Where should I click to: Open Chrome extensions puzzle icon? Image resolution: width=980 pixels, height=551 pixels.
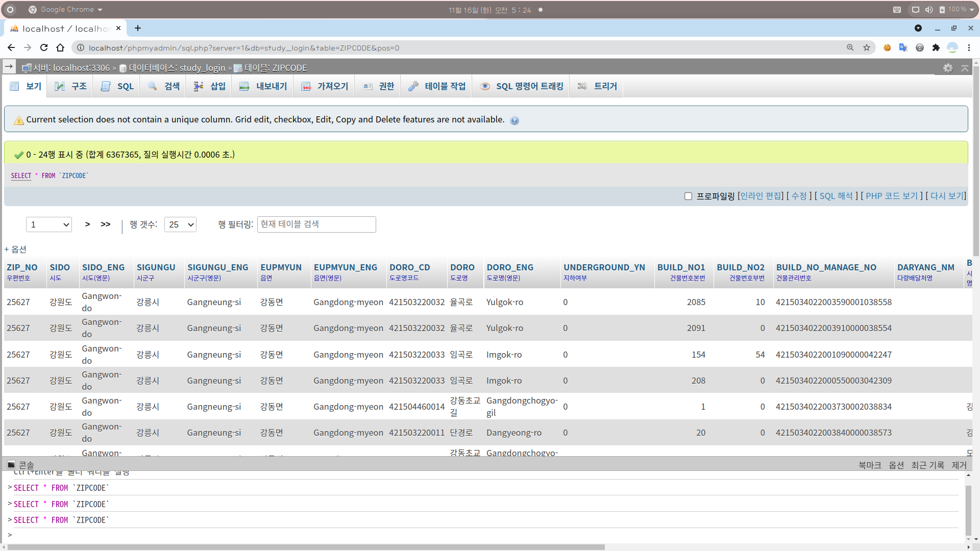pyautogui.click(x=936, y=47)
